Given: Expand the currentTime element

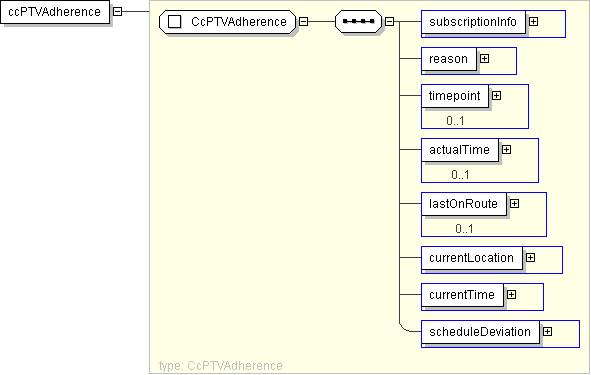Looking at the screenshot, I should (511, 294).
